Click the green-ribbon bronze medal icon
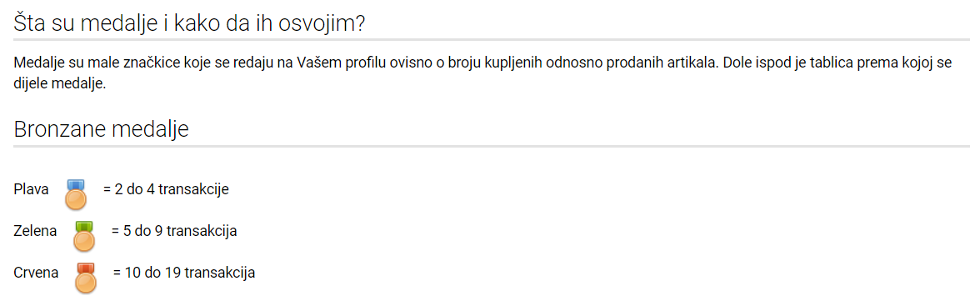The image size is (980, 306). click(83, 235)
